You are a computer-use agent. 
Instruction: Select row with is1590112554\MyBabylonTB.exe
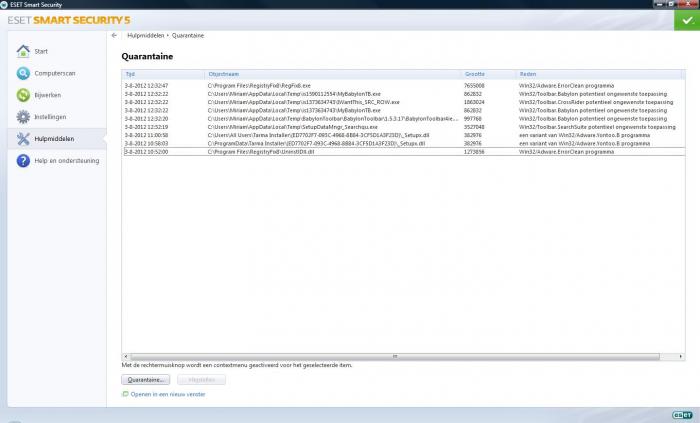click(x=404, y=94)
